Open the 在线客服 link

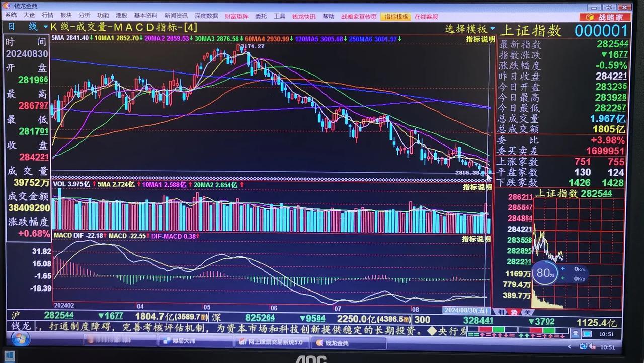(x=426, y=16)
